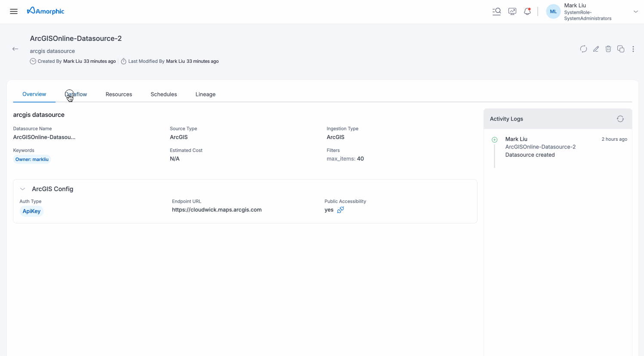This screenshot has height=356, width=644.
Task: Switch to the Dataflow tab
Action: click(x=76, y=94)
